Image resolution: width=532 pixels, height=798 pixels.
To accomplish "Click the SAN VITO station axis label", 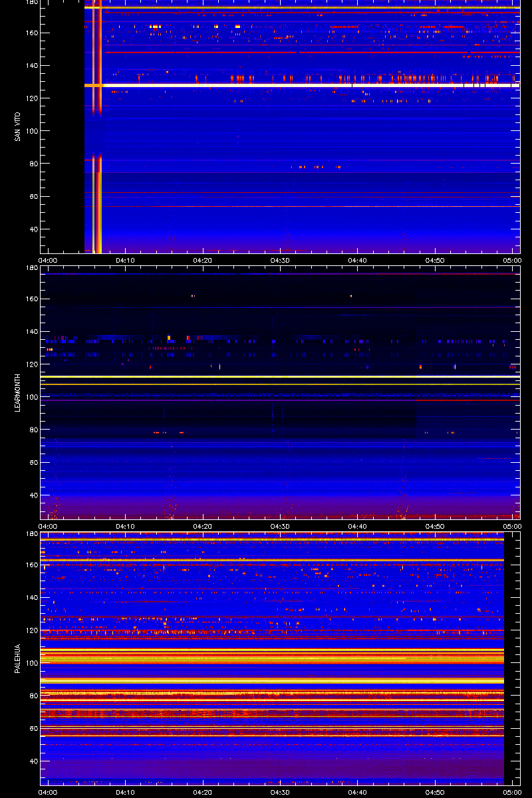I will [17, 126].
